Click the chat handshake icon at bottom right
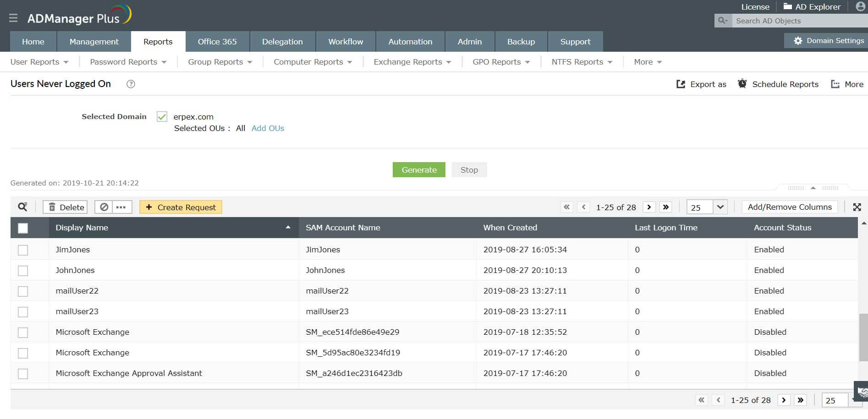868x419 pixels. pyautogui.click(x=862, y=392)
